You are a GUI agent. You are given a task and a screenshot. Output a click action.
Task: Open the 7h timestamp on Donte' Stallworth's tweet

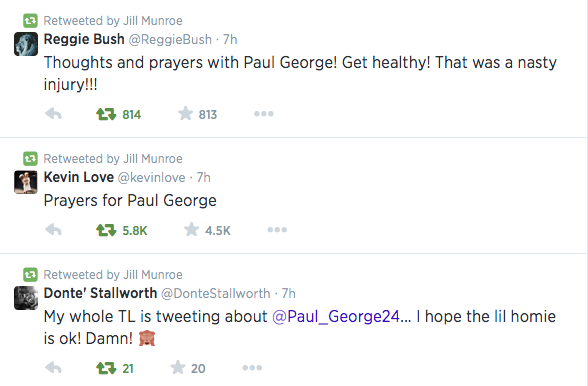tap(289, 293)
